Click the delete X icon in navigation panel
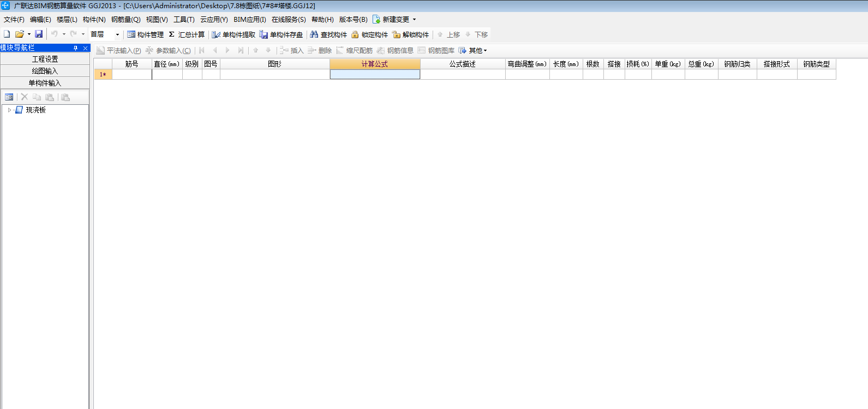This screenshot has height=409, width=868. click(25, 97)
